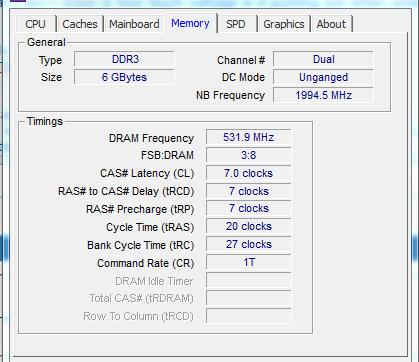419x362 pixels.
Task: Click the tRCD delay value field
Action: [x=249, y=191]
